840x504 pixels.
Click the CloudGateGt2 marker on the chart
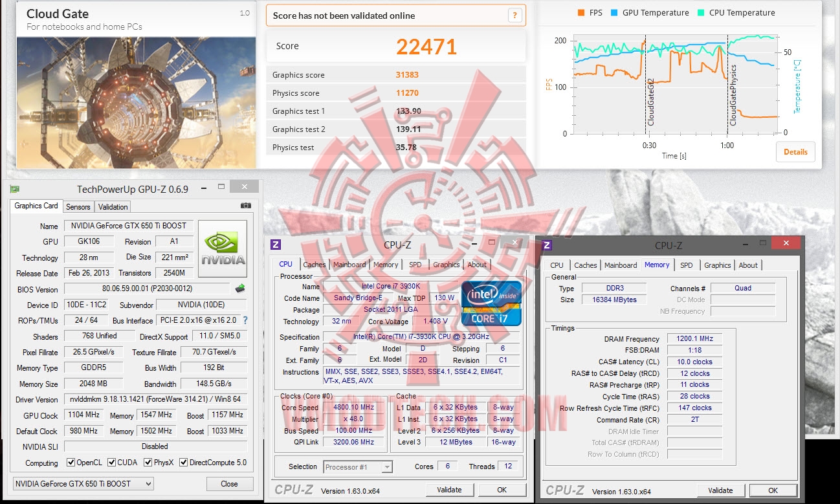pyautogui.click(x=651, y=101)
